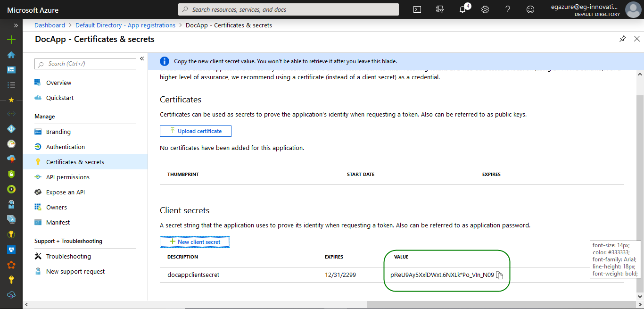Click the green plus Create a resource icon

coord(11,40)
